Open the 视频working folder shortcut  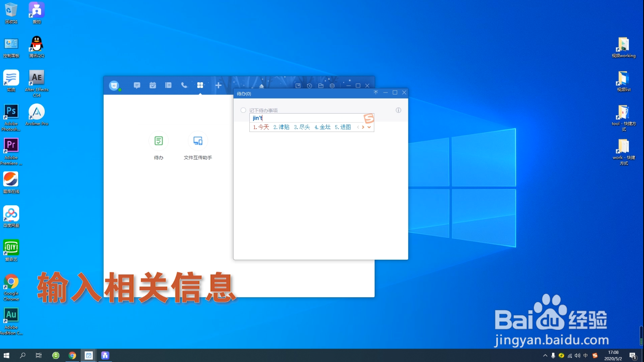pos(623,47)
